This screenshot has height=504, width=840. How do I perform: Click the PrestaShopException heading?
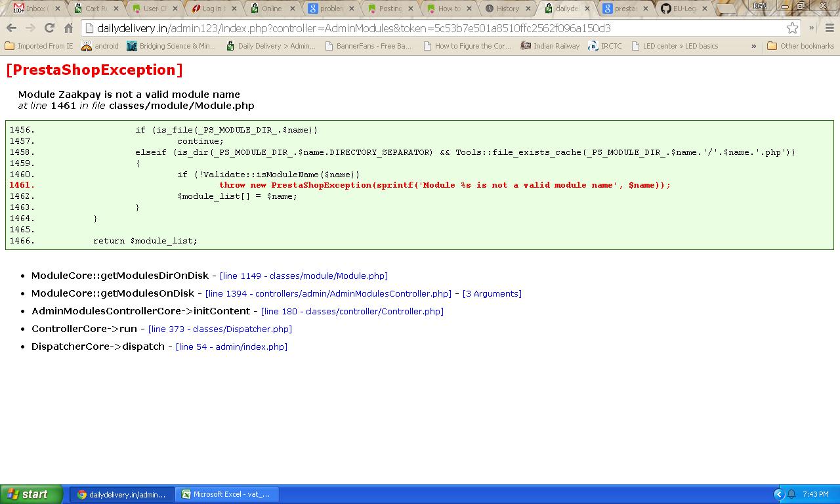click(x=94, y=70)
